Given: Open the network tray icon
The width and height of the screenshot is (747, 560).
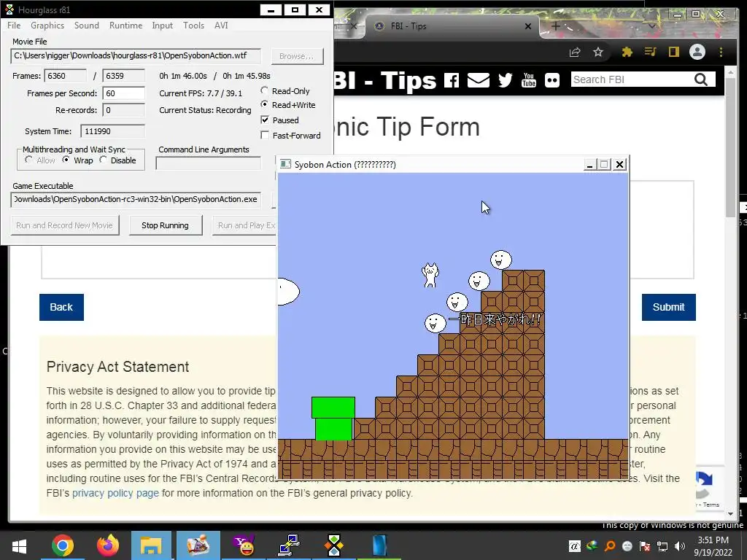Looking at the screenshot, I should 662,546.
